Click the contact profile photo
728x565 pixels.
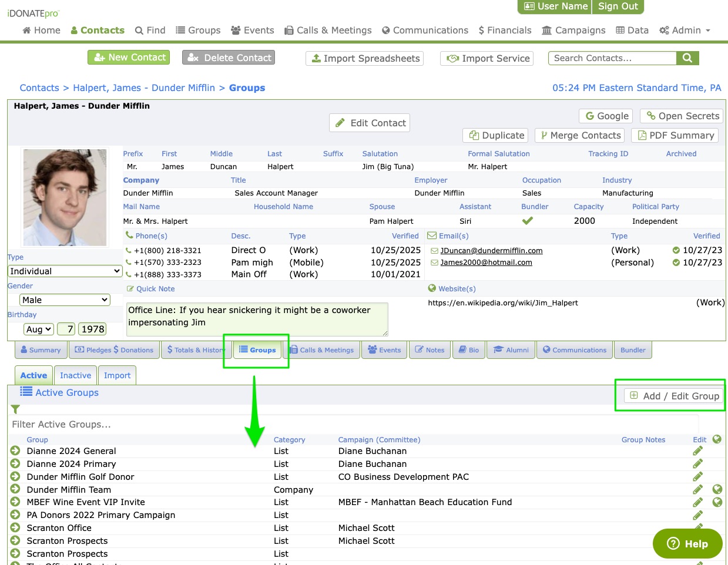point(65,197)
